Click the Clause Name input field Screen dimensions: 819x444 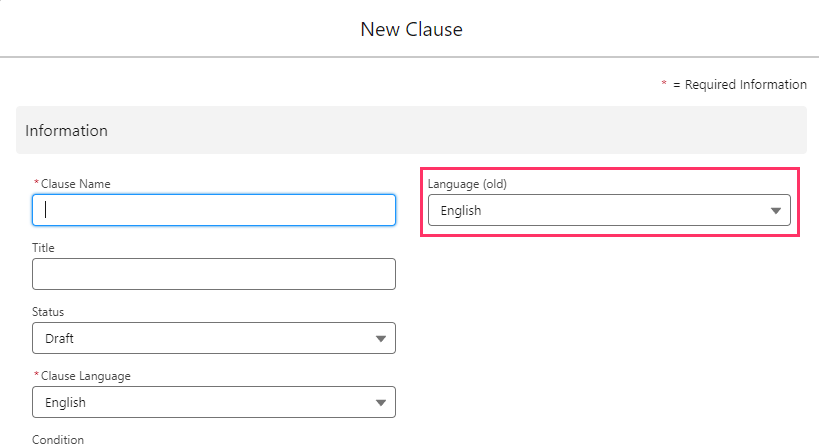tap(213, 210)
